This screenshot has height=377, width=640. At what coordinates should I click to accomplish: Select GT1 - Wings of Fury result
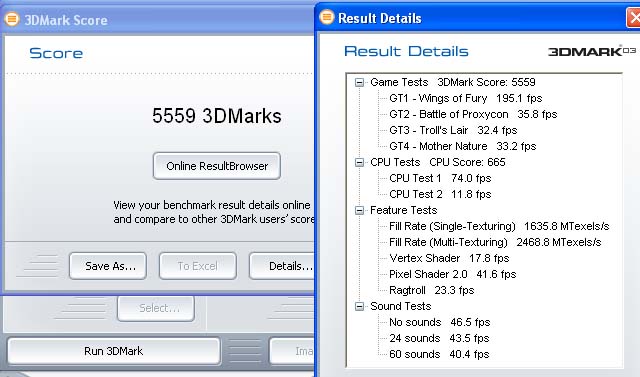coord(466,98)
